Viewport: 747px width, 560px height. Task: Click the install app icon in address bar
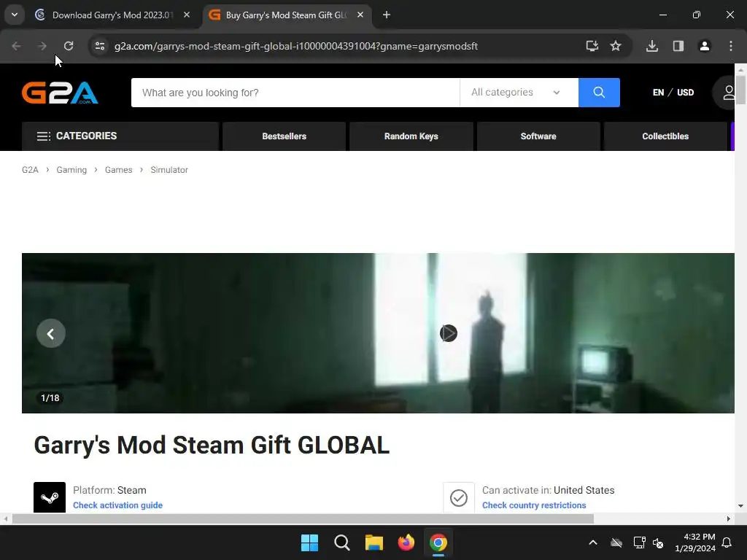pyautogui.click(x=592, y=46)
